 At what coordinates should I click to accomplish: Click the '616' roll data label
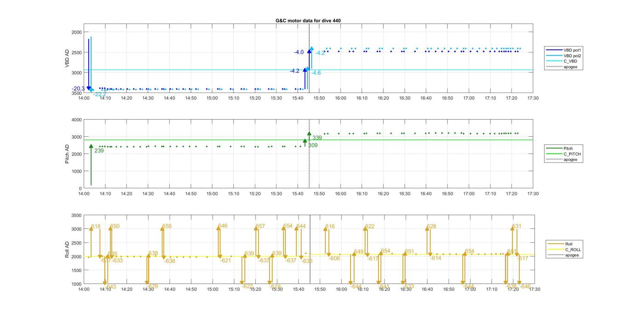coord(330,226)
